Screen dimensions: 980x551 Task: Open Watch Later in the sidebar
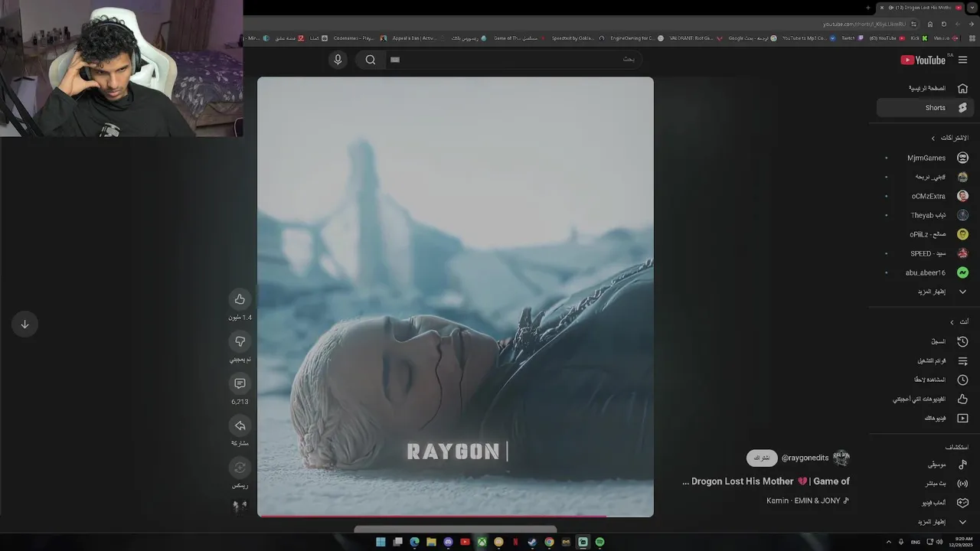click(x=926, y=380)
